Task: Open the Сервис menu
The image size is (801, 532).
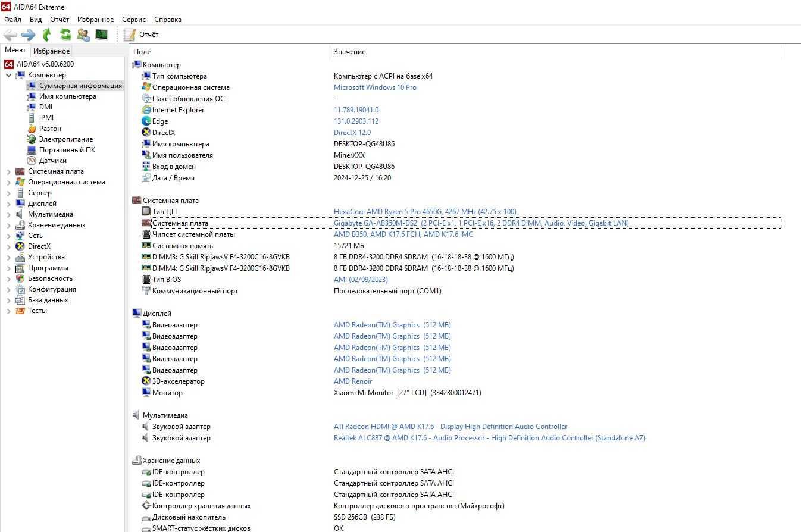Action: point(134,20)
